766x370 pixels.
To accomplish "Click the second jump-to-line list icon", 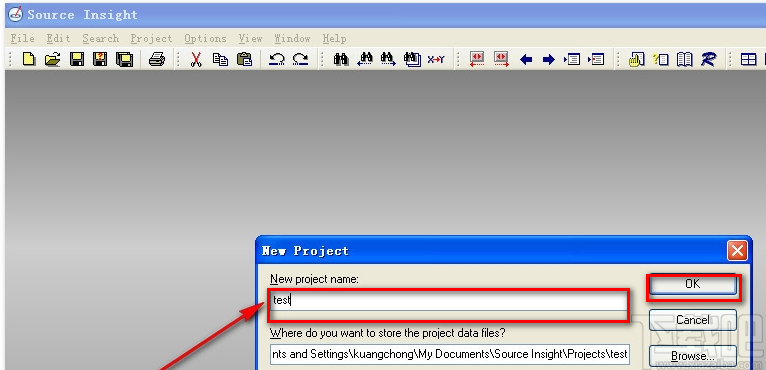I will coord(596,60).
